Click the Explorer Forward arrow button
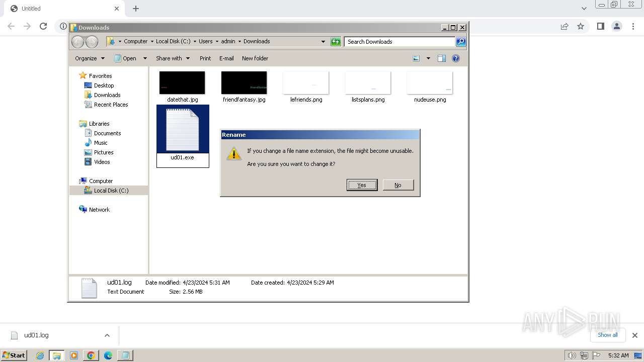Viewport: 644px width, 362px height. [92, 42]
